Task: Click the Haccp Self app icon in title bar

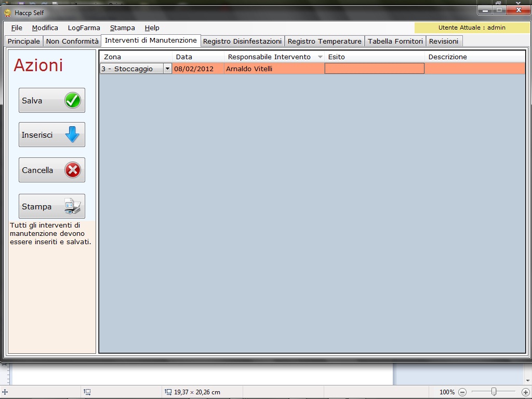Action: pyautogui.click(x=8, y=13)
